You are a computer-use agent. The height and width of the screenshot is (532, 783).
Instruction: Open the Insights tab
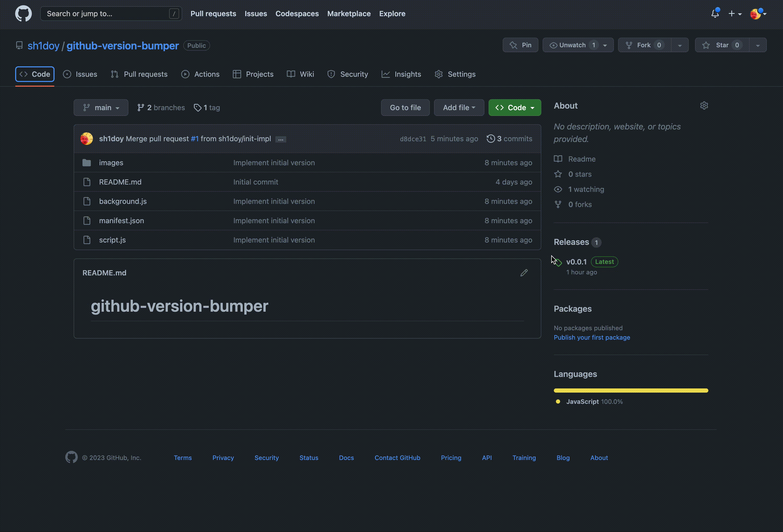[x=401, y=74]
